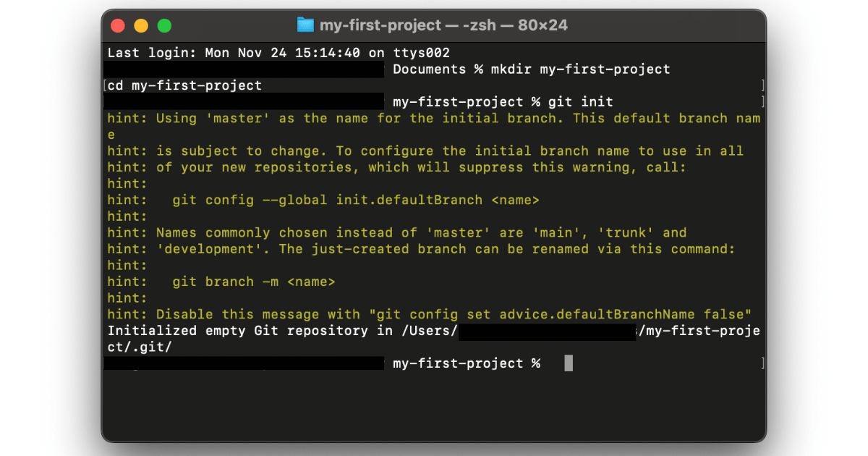Place cursor at the block cursor on the last prompt
The image size is (868, 456).
click(x=569, y=363)
